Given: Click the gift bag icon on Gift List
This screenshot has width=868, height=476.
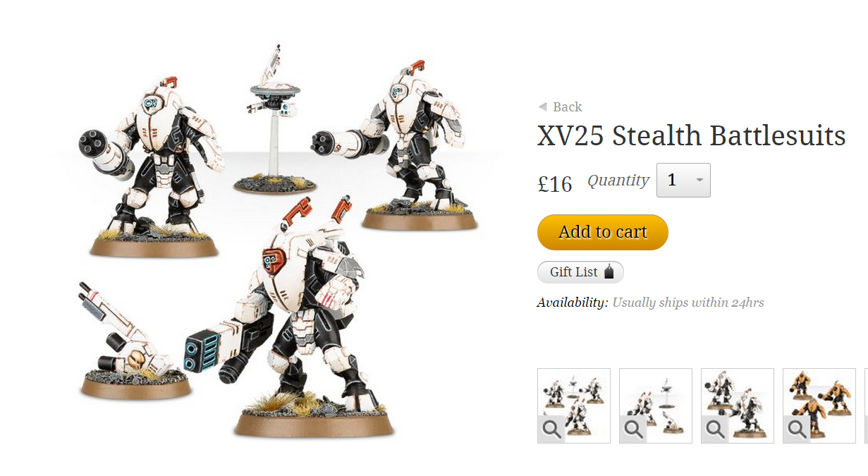Looking at the screenshot, I should point(609,271).
